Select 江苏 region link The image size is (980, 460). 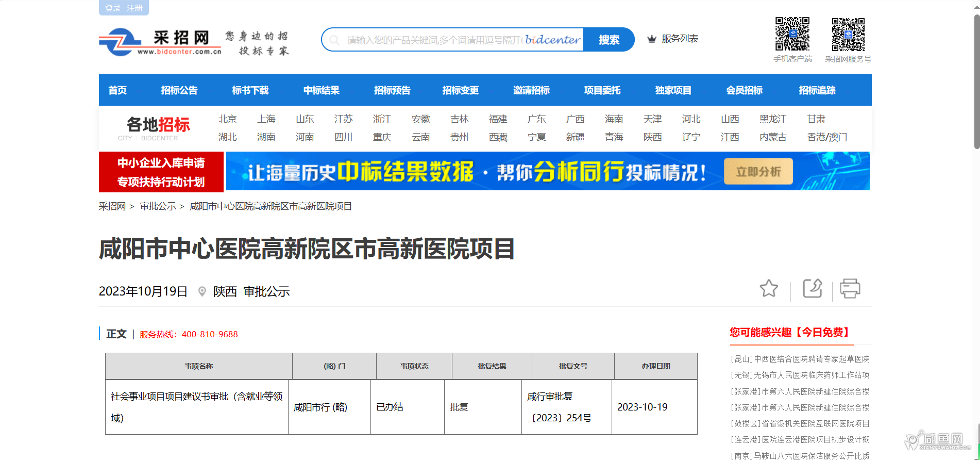click(x=344, y=119)
